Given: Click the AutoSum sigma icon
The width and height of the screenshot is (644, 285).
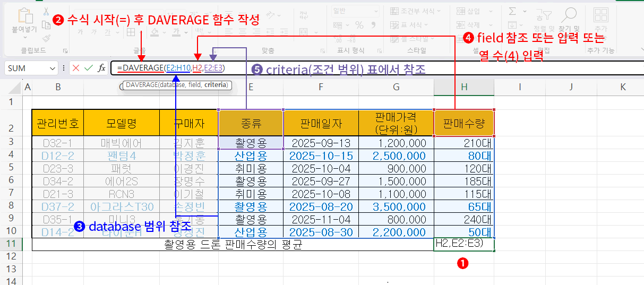Looking at the screenshot, I should click(512, 11).
